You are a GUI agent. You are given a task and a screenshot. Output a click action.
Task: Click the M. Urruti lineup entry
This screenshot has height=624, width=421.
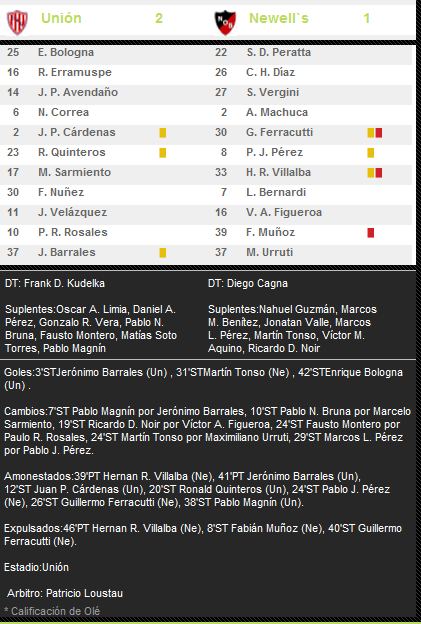pyautogui.click(x=269, y=252)
